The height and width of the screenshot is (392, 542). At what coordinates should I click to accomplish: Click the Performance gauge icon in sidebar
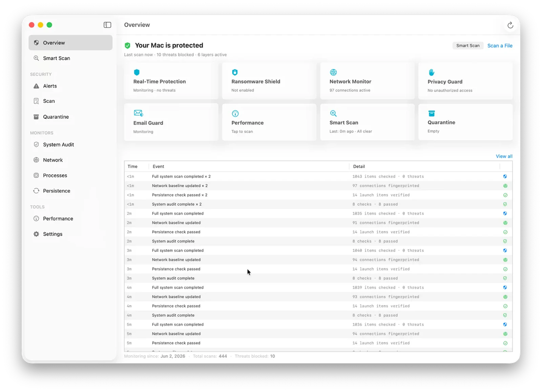click(36, 219)
